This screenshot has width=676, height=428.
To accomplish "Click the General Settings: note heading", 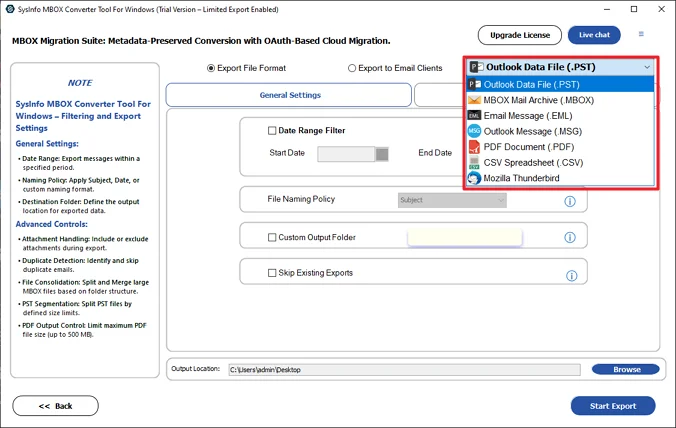I will [x=47, y=144].
